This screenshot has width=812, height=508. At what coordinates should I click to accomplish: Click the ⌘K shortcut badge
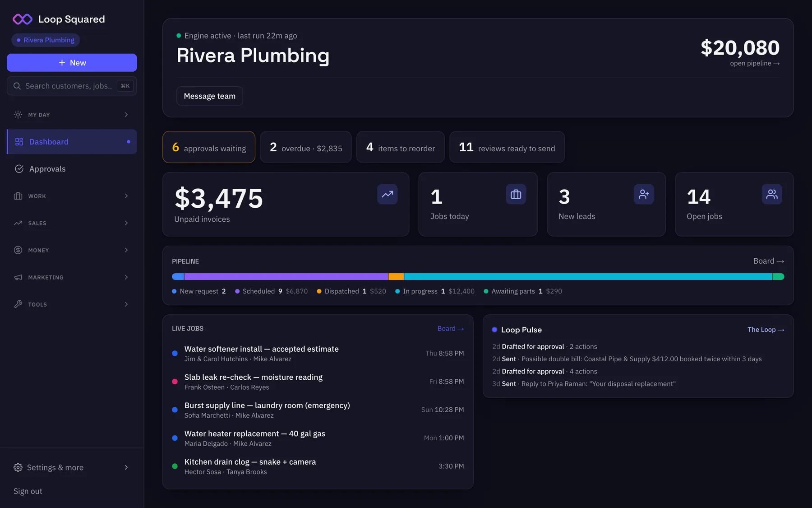(x=125, y=86)
